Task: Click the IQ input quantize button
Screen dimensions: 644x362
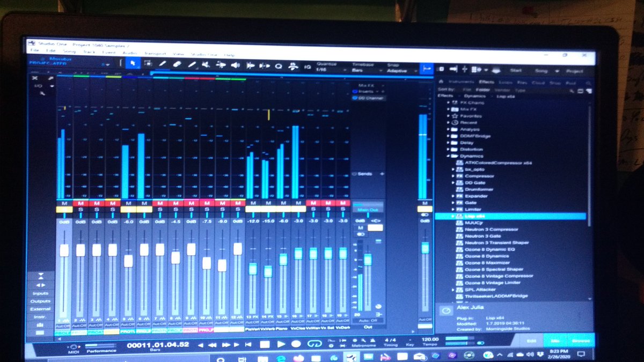Action: pos(308,67)
